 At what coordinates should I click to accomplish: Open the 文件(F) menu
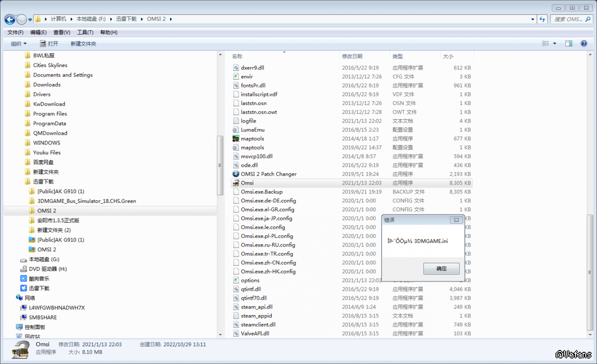pos(15,32)
